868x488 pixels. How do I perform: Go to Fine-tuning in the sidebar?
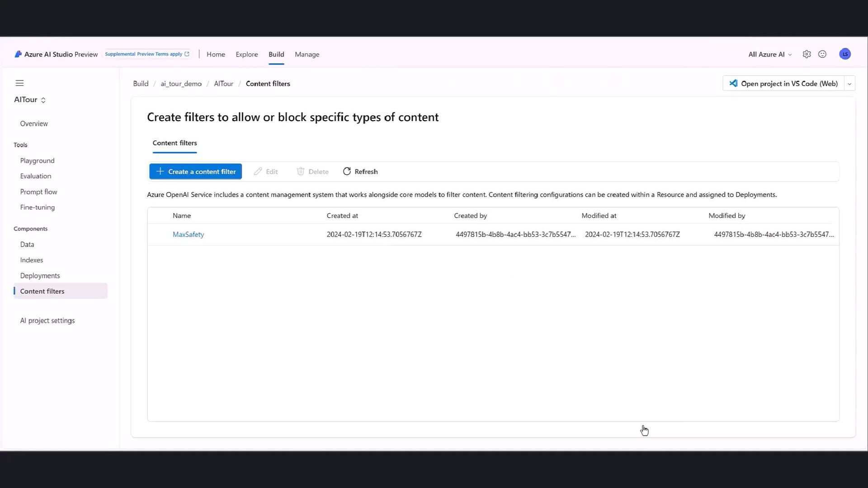coord(38,207)
